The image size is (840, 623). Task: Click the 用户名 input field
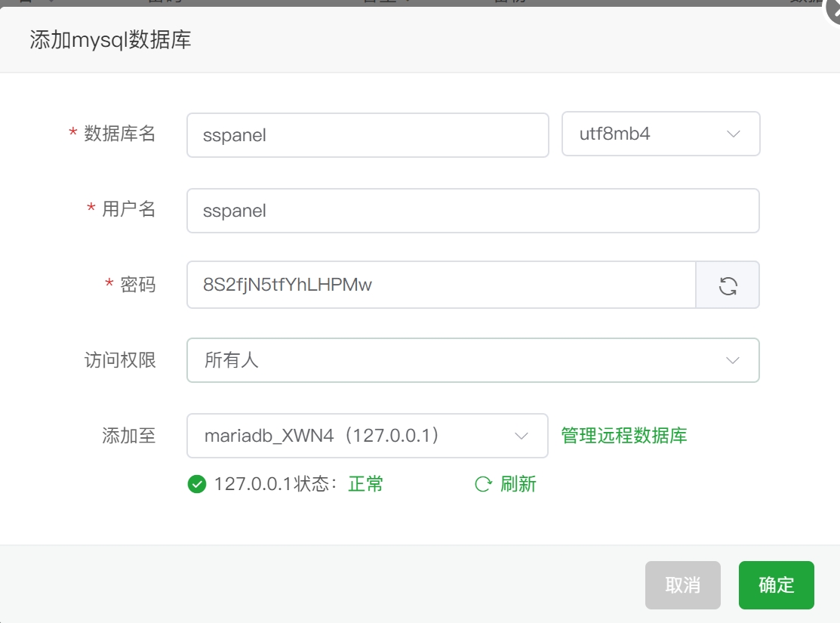coord(473,211)
